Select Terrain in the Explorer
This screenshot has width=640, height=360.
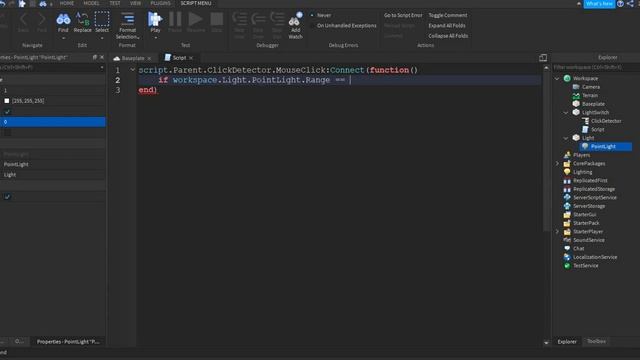(x=590, y=96)
